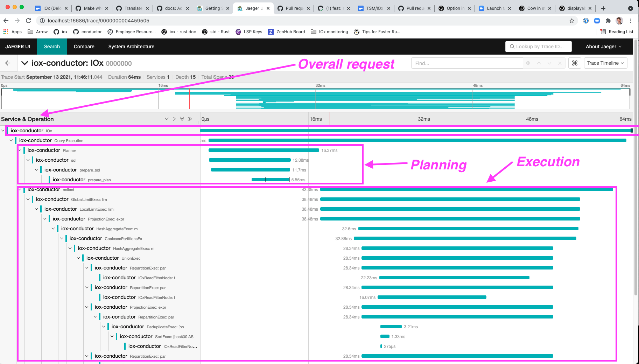This screenshot has width=639, height=364.
Task: Open the Compare page
Action: pyautogui.click(x=84, y=47)
